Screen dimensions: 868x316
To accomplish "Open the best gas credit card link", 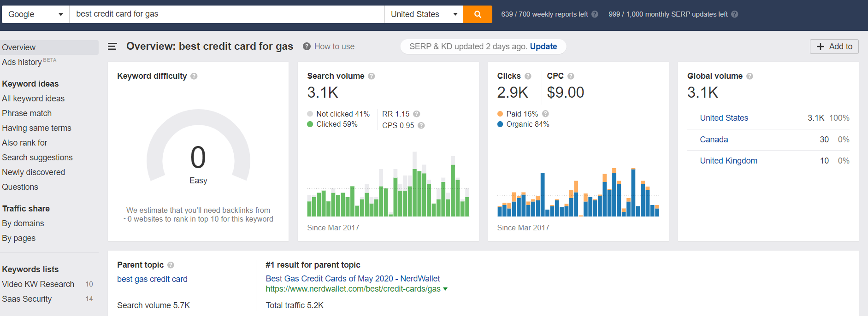I will tap(152, 279).
